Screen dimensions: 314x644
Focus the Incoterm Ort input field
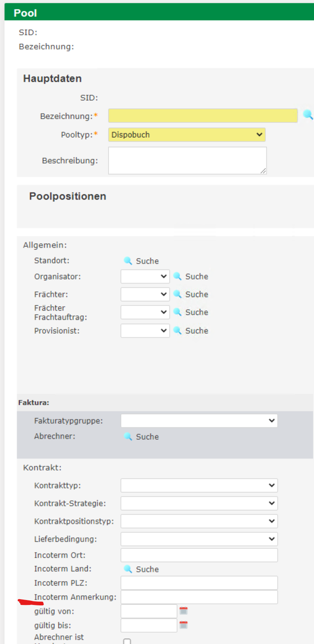(199, 555)
